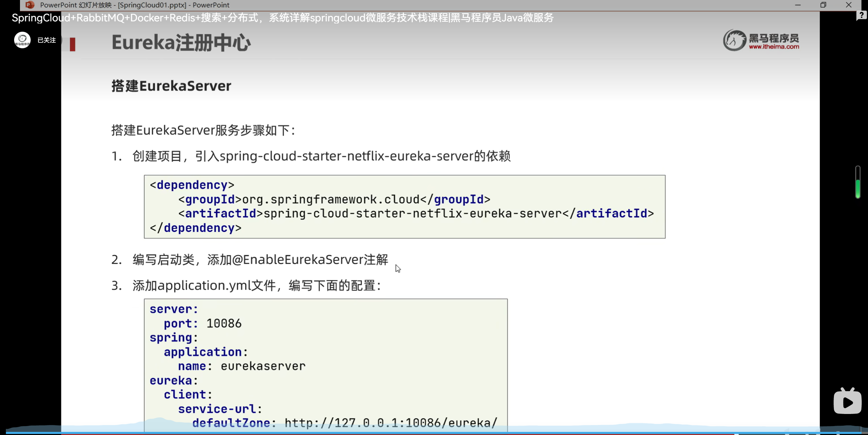
Task: Click the PowerPoint window title text
Action: (x=135, y=5)
